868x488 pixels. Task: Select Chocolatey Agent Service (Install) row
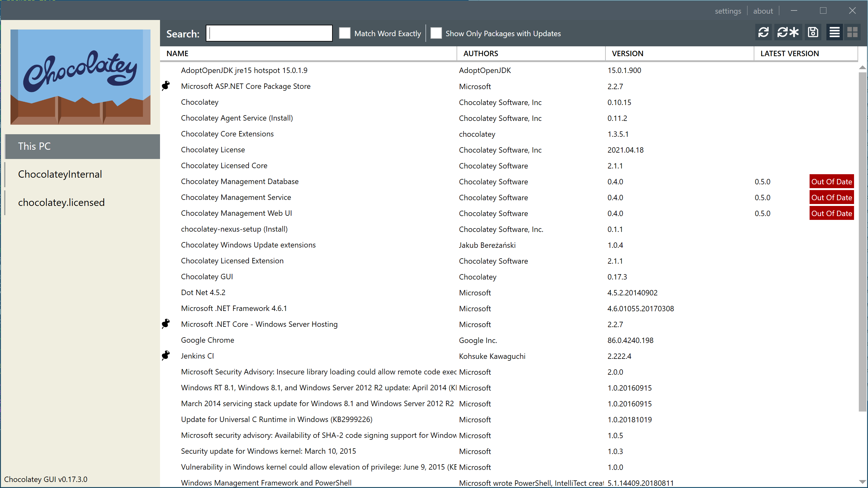pos(509,118)
